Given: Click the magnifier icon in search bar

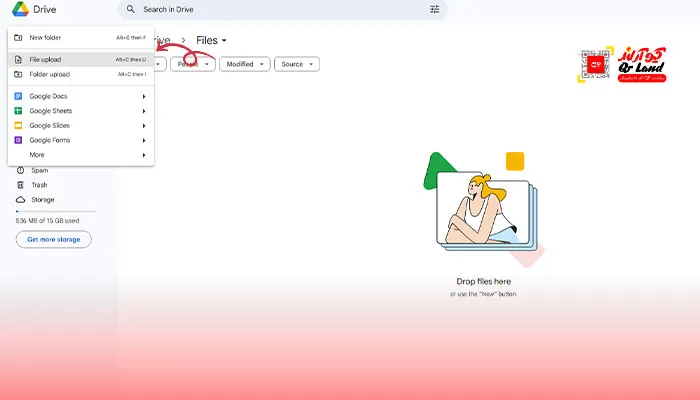Looking at the screenshot, I should tap(131, 10).
